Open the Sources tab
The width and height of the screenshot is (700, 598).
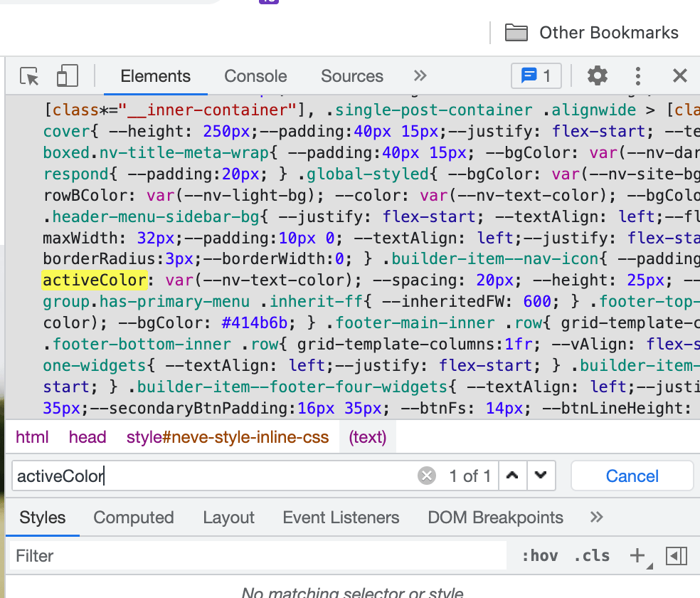(x=352, y=76)
